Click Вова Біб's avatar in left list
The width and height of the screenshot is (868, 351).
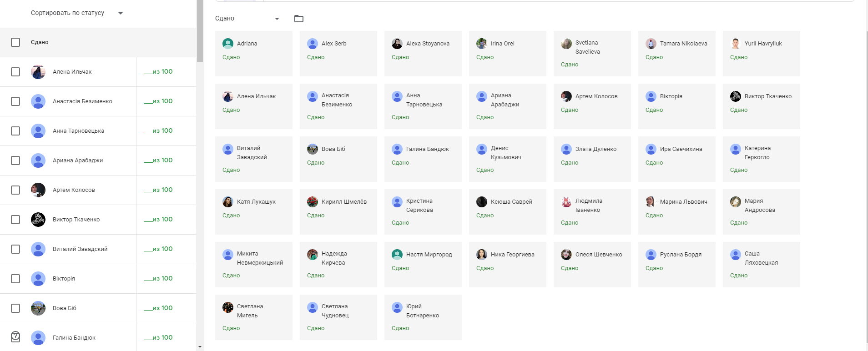[38, 308]
